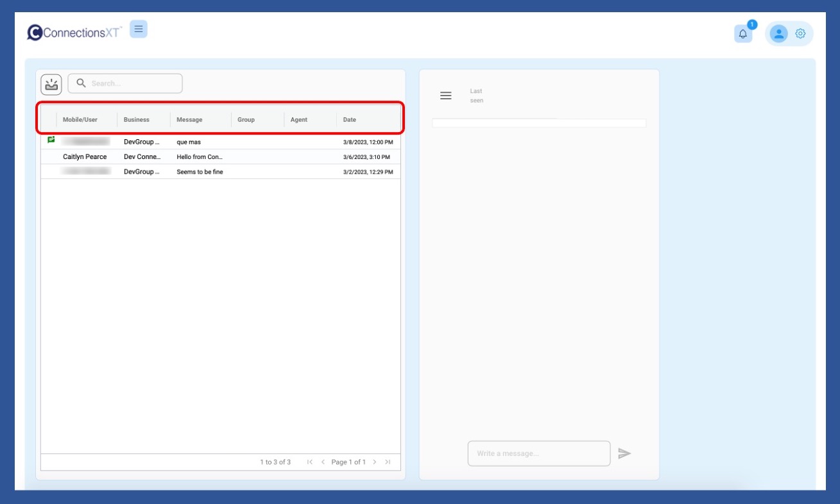Screen dimensions: 840x504
Task: Open the notifications bell
Action: tap(743, 34)
